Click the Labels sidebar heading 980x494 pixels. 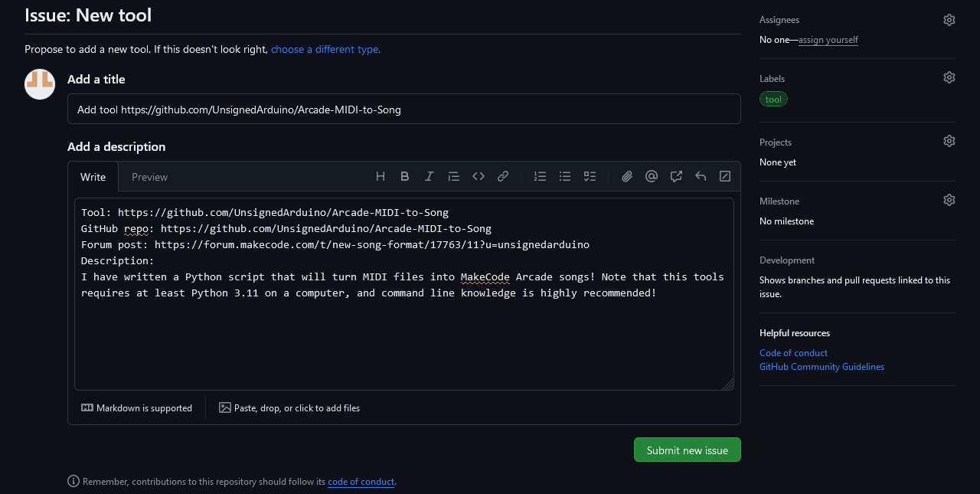[772, 79]
